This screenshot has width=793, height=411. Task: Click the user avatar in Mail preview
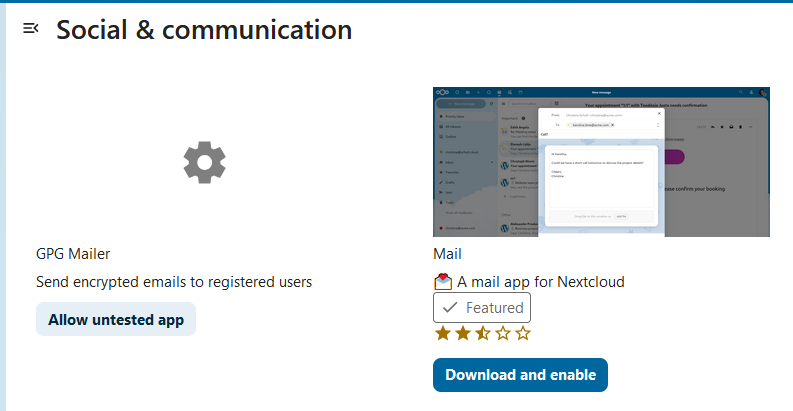[762, 93]
